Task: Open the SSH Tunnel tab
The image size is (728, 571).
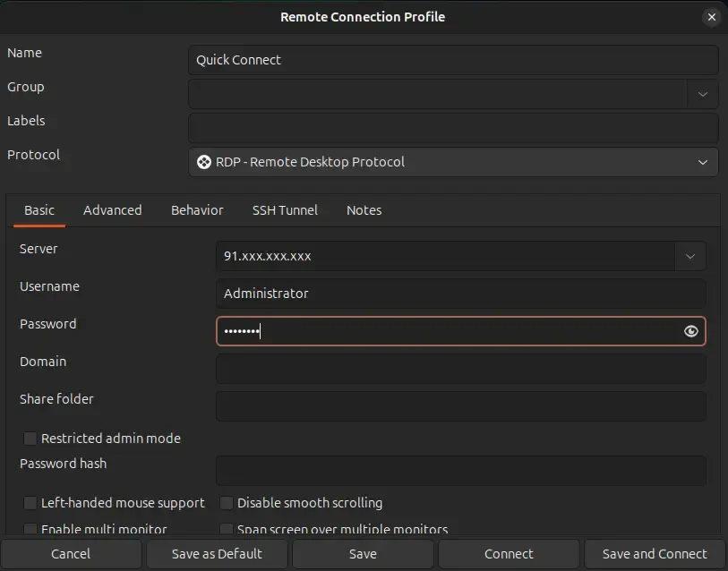Action: 285,210
